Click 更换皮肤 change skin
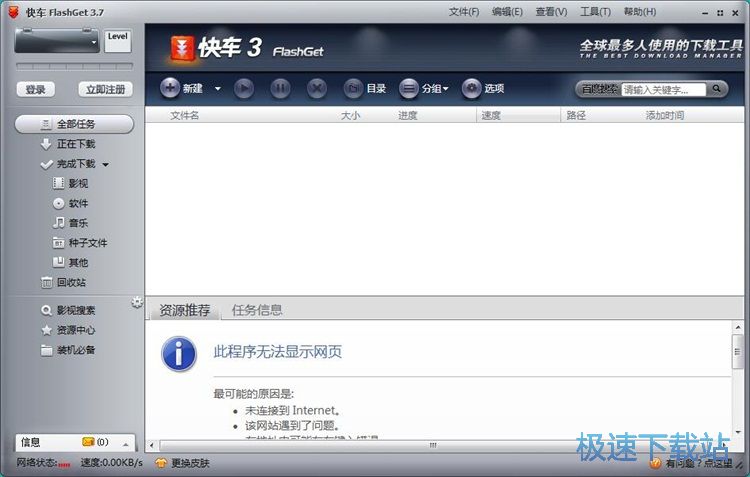The image size is (750, 477). point(183,463)
